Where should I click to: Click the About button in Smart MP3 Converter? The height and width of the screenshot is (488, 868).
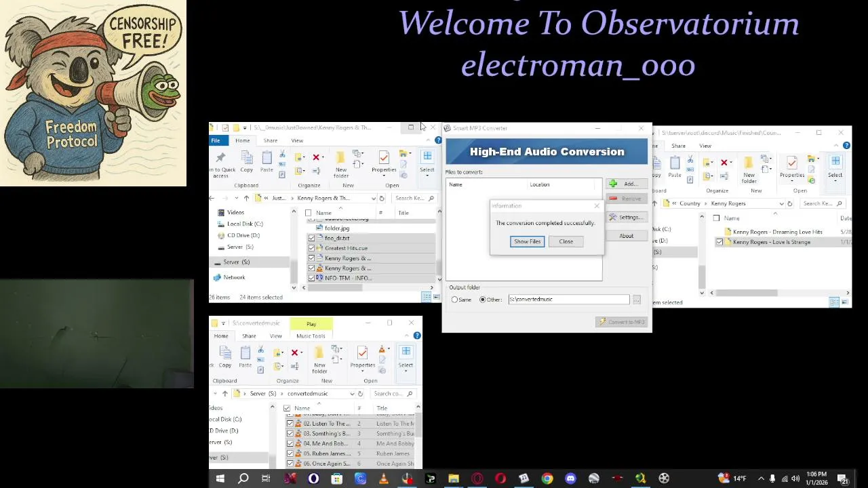(x=626, y=236)
